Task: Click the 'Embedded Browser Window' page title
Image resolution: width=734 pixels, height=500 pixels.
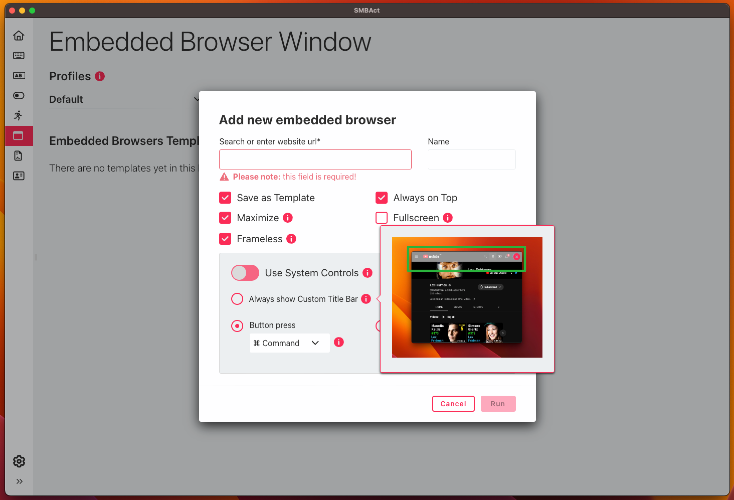Action: (x=210, y=42)
